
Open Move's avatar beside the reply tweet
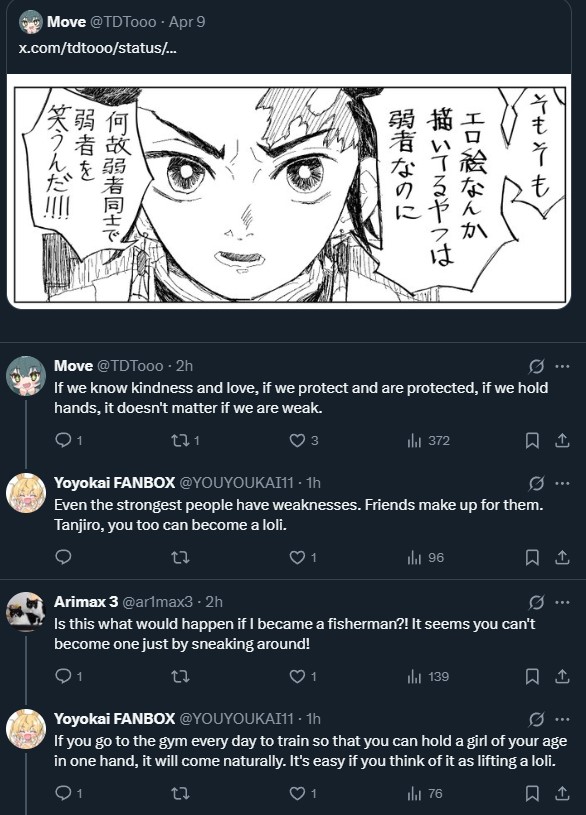[25, 376]
